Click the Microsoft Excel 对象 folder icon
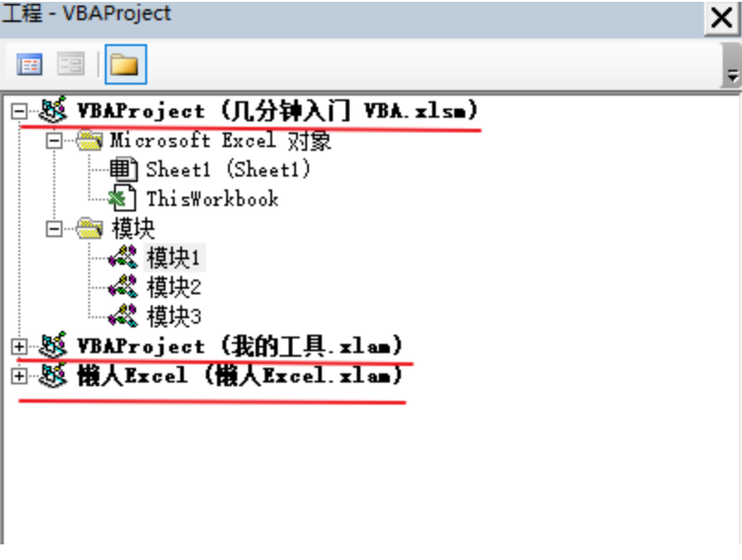The image size is (742, 560). pos(89,141)
